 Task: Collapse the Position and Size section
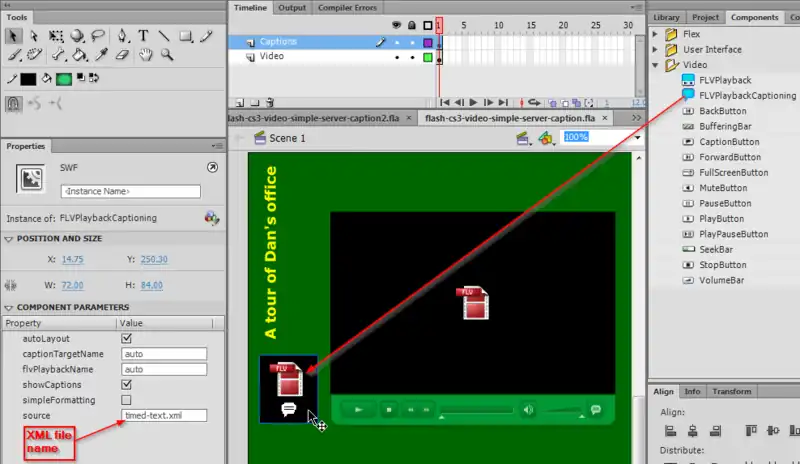9,239
